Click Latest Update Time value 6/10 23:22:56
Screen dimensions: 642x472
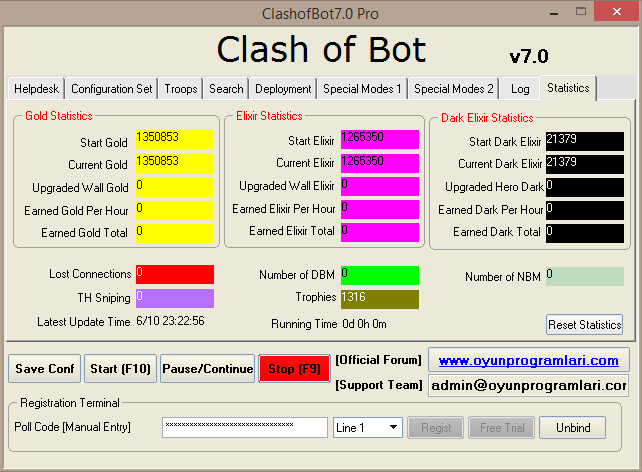[170, 321]
